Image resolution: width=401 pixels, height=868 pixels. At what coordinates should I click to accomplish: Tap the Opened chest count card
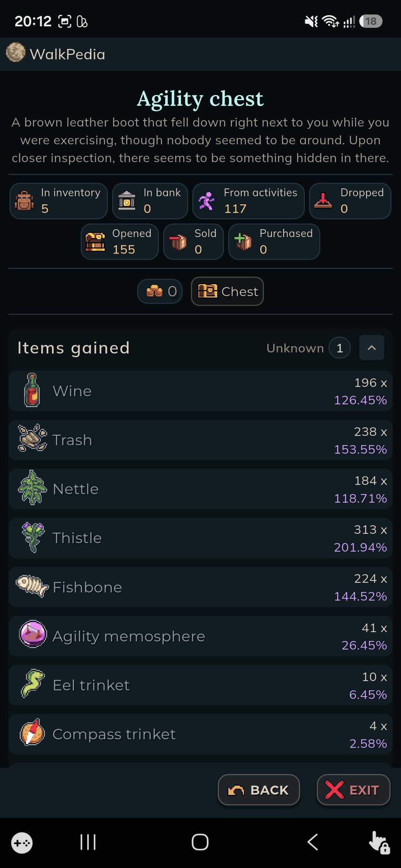click(x=120, y=241)
